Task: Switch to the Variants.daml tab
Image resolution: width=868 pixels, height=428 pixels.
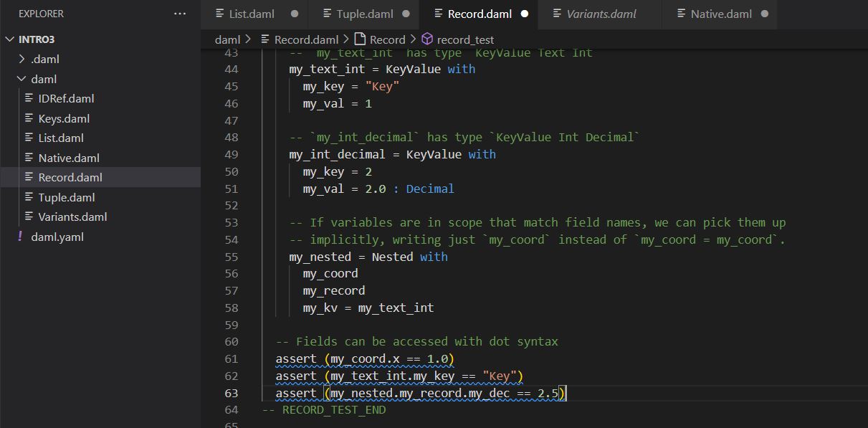Action: 601,14
